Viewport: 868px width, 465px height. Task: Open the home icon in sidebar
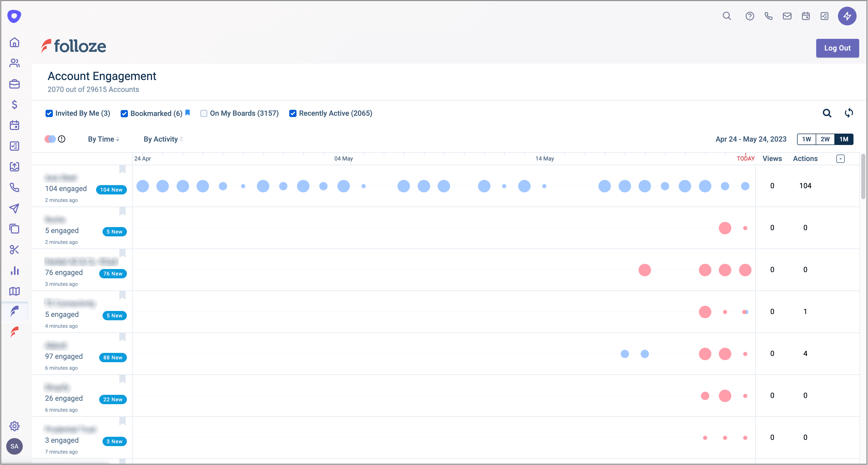[15, 42]
